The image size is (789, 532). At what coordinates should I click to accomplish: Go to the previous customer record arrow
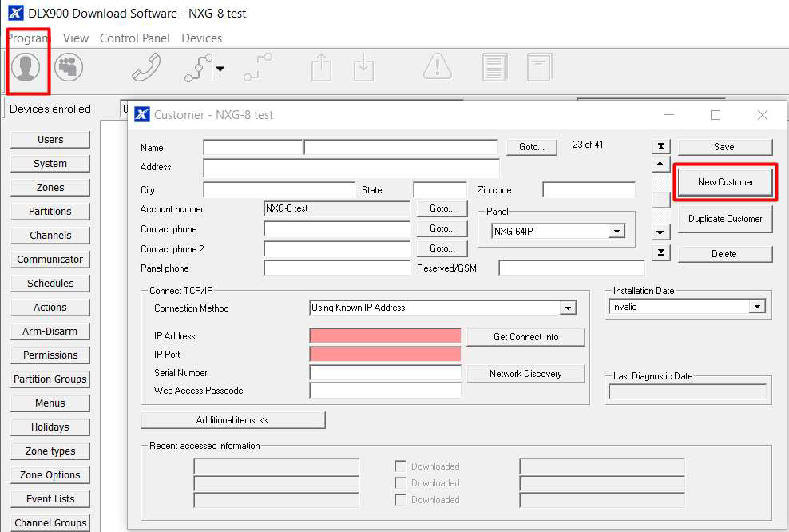[660, 164]
